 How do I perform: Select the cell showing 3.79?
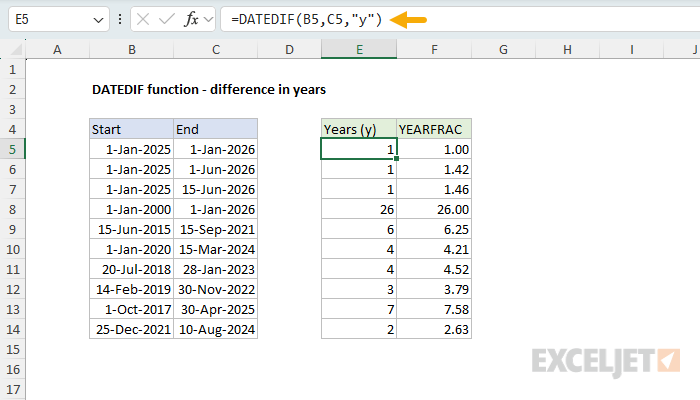click(x=434, y=289)
